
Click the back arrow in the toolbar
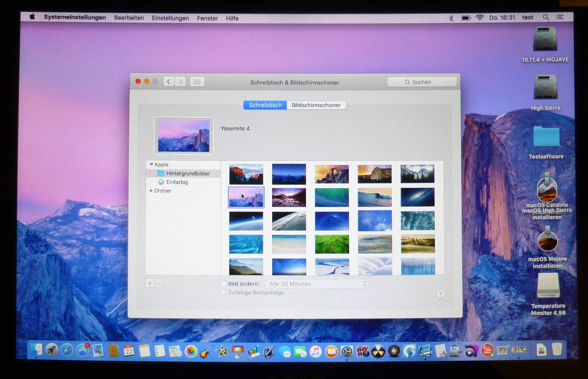point(169,82)
